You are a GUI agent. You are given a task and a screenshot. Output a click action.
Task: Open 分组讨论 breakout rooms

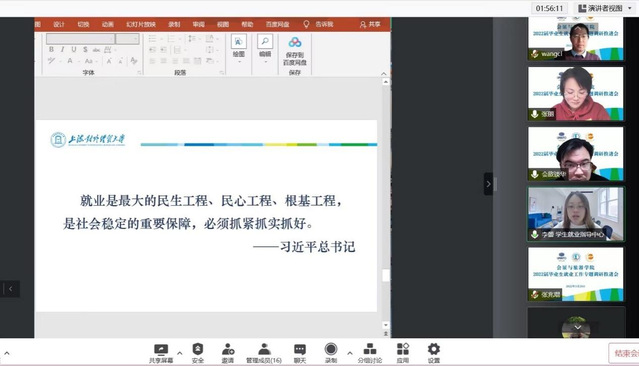(370, 353)
